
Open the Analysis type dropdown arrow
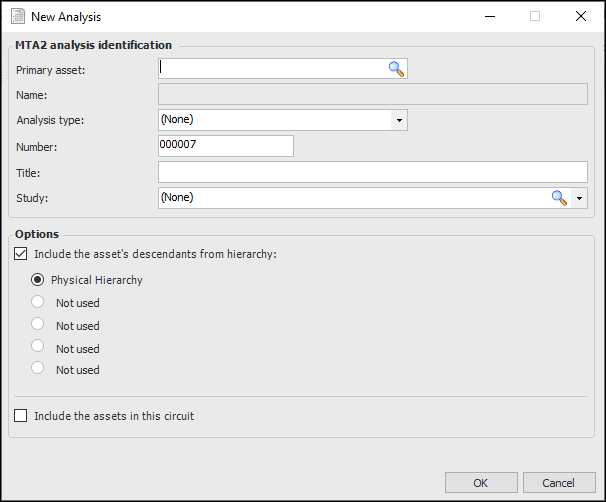399,120
